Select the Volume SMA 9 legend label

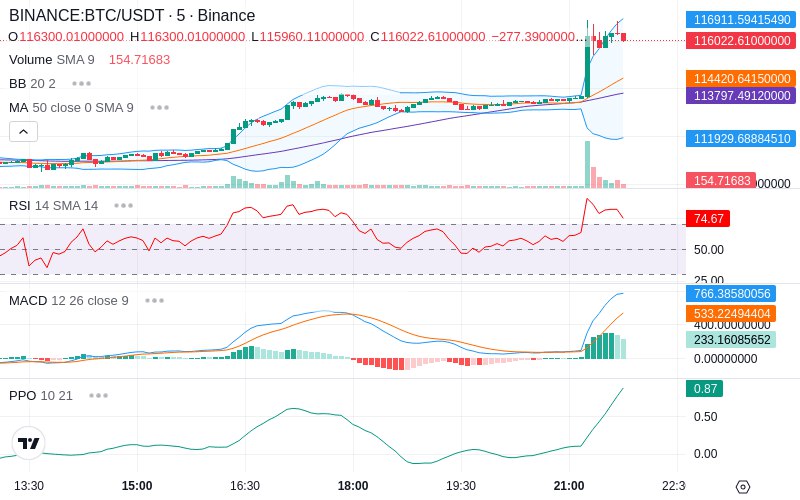[52, 60]
